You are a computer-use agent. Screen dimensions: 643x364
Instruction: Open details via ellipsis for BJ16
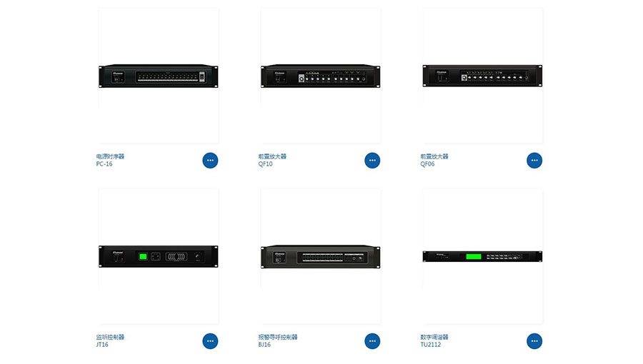point(372,341)
